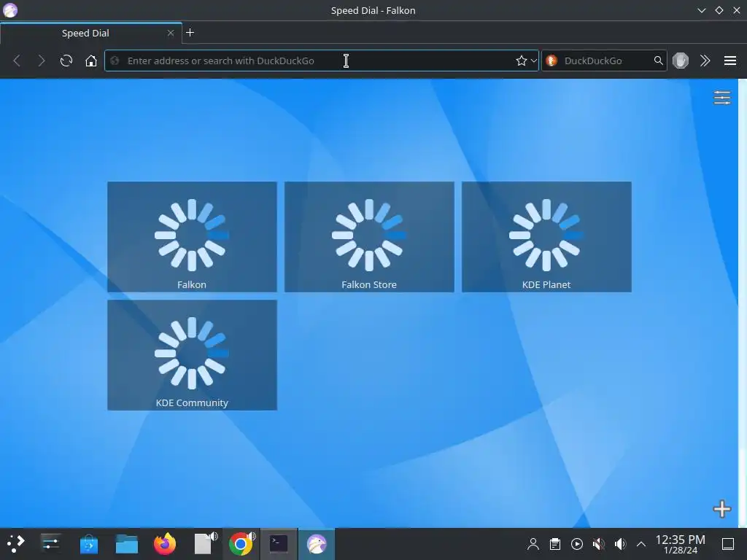
Task: Open the Falkon Store speed dial tile
Action: [369, 237]
